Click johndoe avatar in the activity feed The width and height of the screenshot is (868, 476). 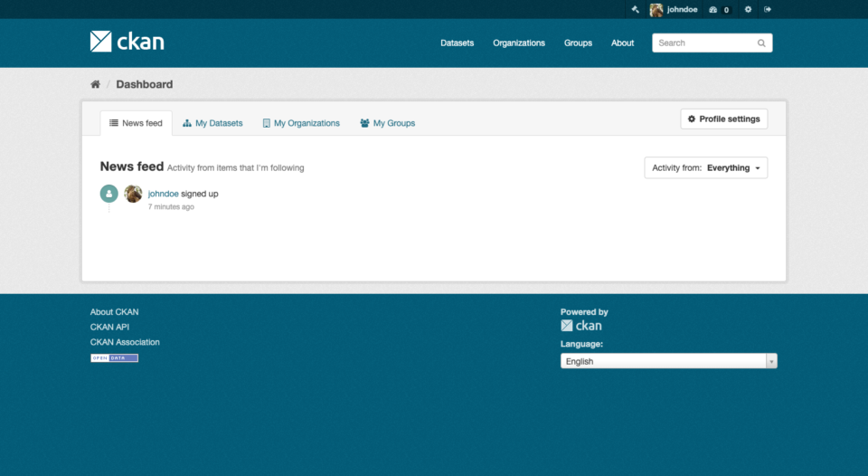133,194
